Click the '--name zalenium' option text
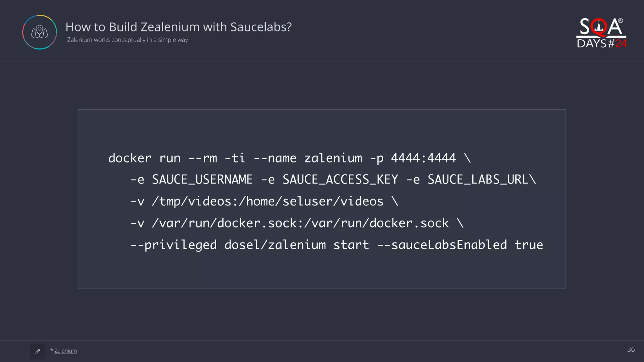The image size is (644, 362). [x=308, y=158]
